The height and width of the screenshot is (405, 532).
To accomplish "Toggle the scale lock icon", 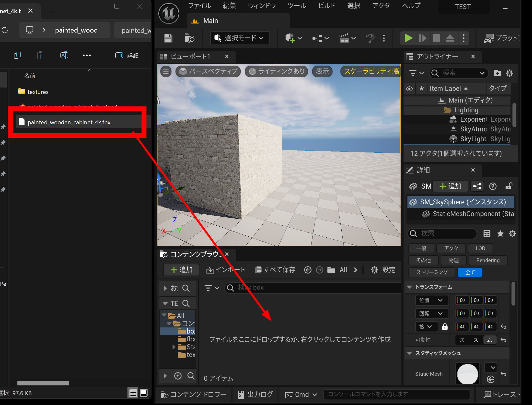I will [445, 326].
